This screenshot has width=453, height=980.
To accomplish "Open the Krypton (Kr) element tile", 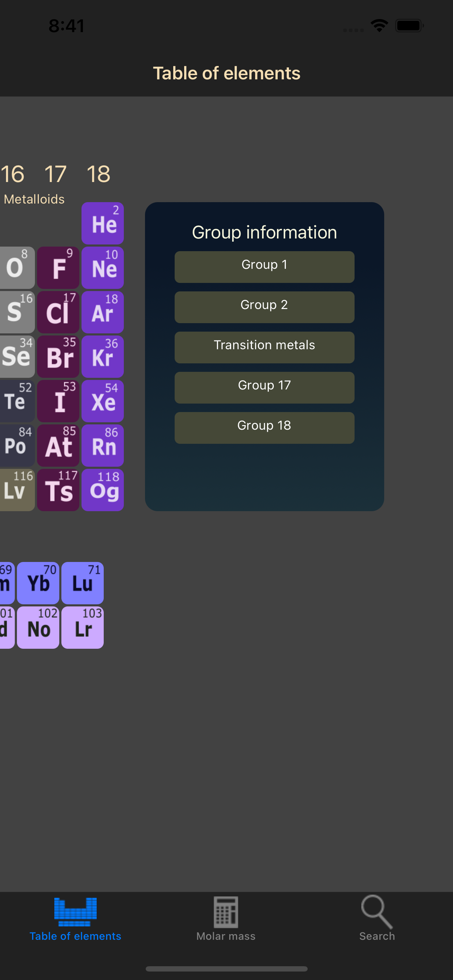I will [102, 357].
